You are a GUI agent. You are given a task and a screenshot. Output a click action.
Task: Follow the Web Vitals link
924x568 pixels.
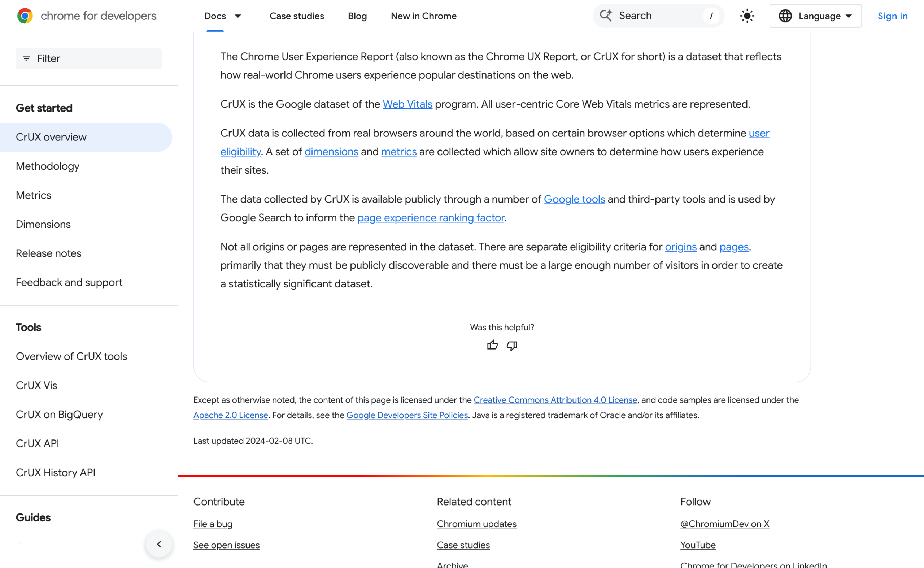[x=407, y=104]
